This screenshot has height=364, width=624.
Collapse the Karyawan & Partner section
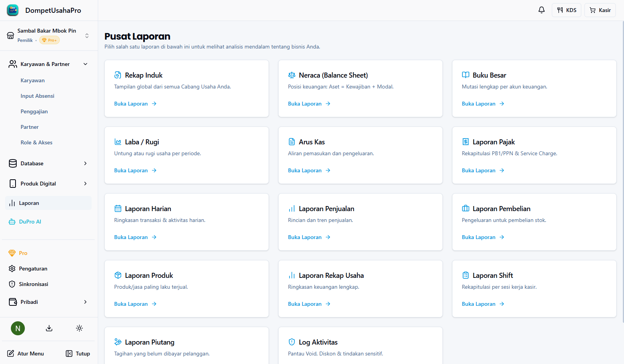(x=85, y=64)
